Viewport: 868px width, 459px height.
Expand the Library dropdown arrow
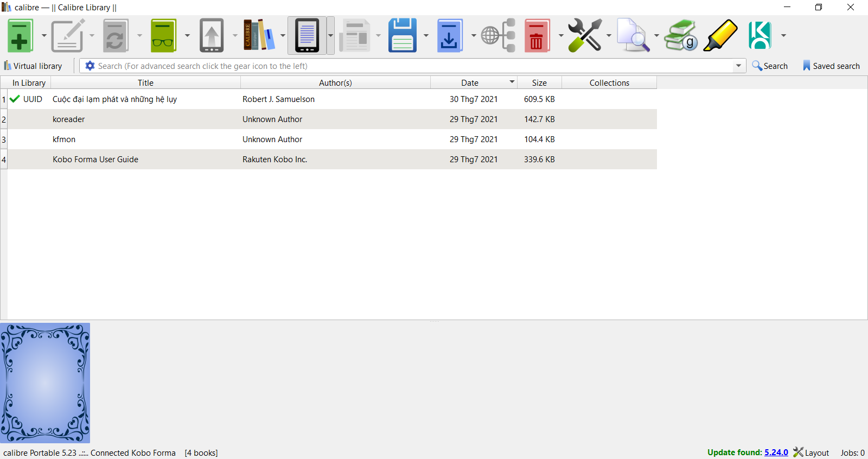[x=283, y=36]
